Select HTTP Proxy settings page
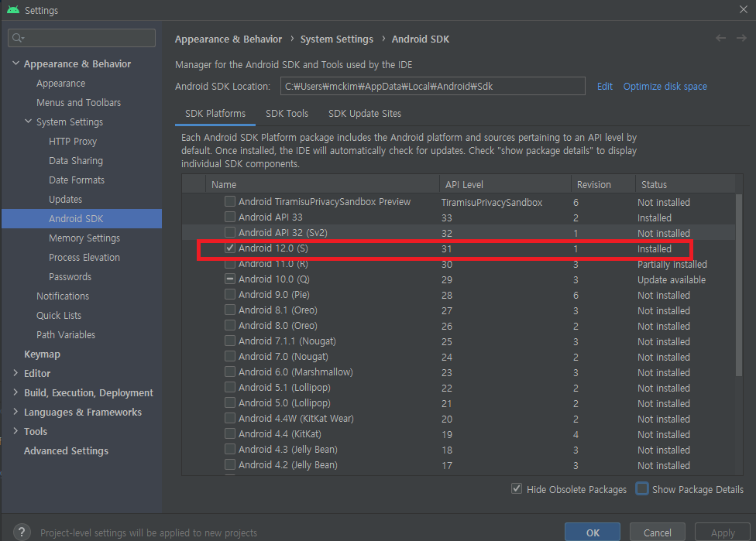 click(73, 141)
